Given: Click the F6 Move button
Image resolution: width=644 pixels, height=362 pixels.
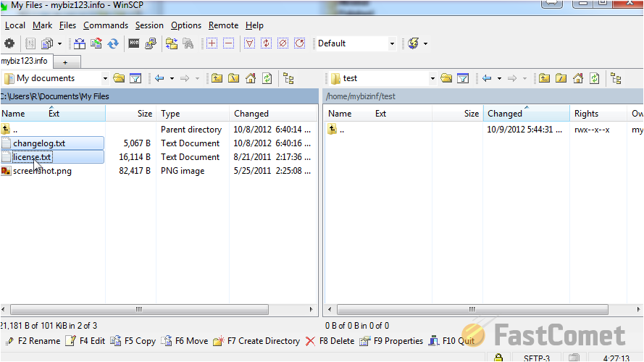Looking at the screenshot, I should [x=185, y=341].
